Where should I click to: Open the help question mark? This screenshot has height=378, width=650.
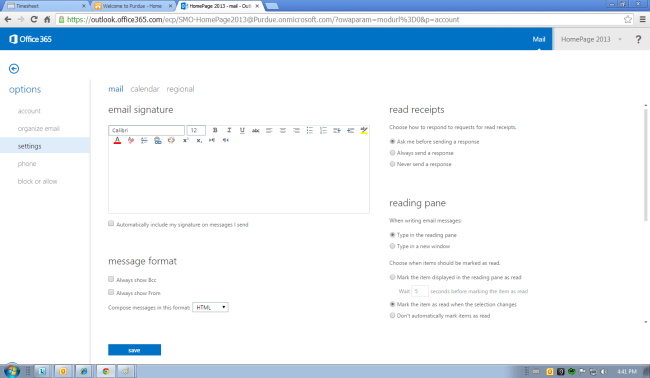(x=638, y=39)
